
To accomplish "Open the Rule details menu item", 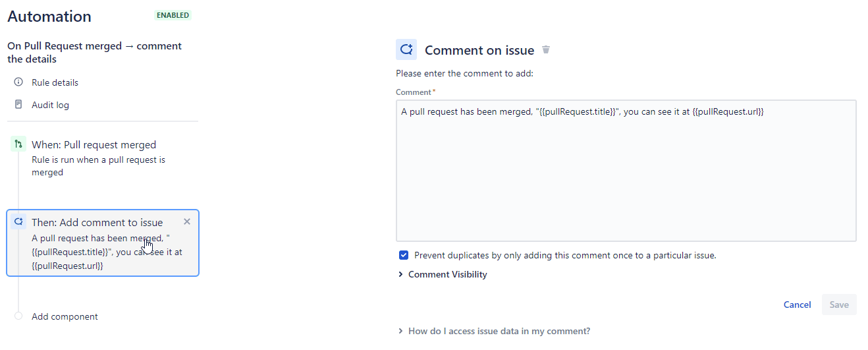I will [55, 82].
